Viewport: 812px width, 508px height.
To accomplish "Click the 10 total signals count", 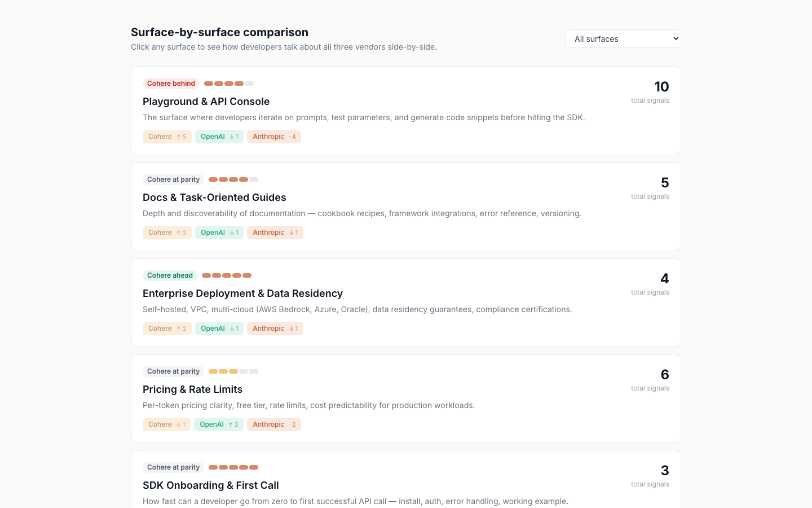I will (661, 87).
